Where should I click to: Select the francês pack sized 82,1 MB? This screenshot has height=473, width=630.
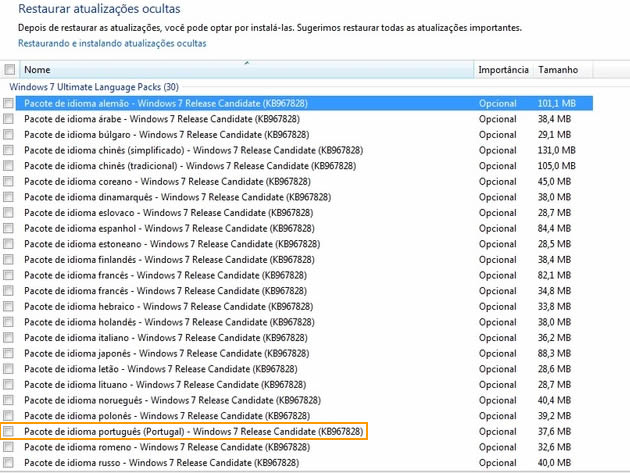166,275
